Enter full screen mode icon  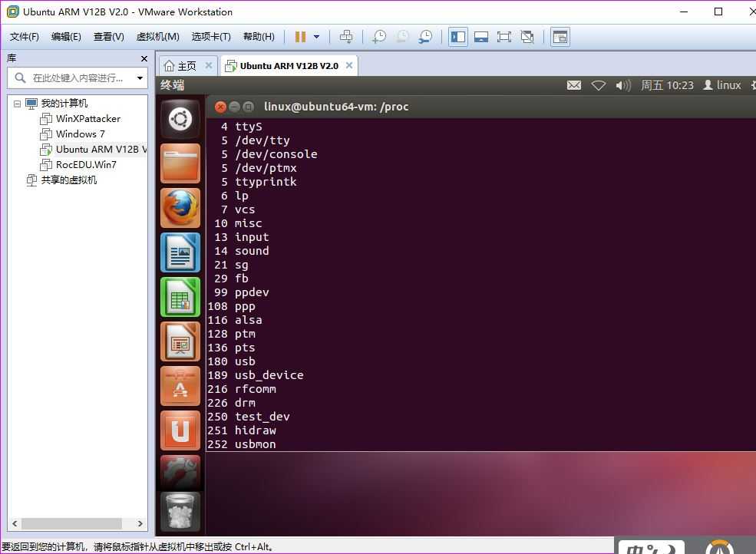tap(504, 37)
